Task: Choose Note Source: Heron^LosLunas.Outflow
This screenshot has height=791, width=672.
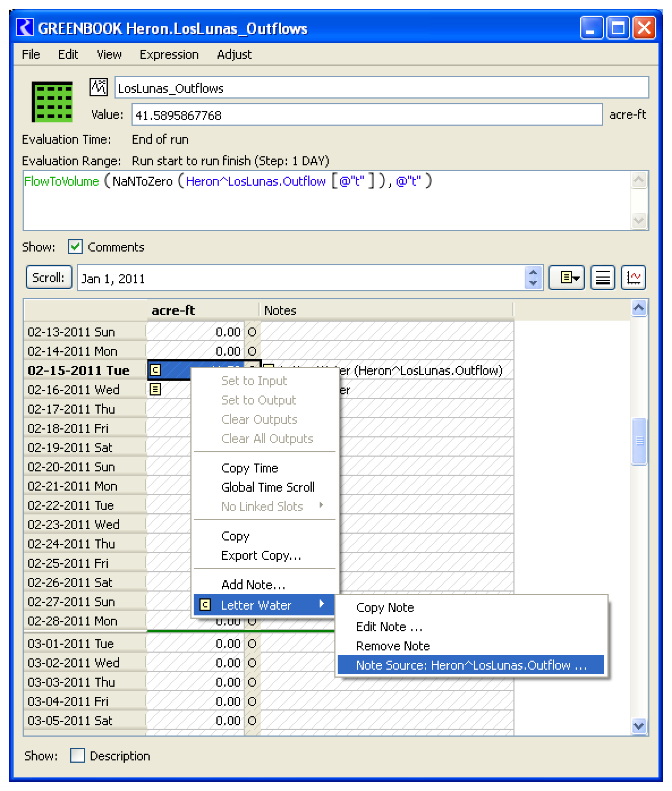Action: click(470, 665)
